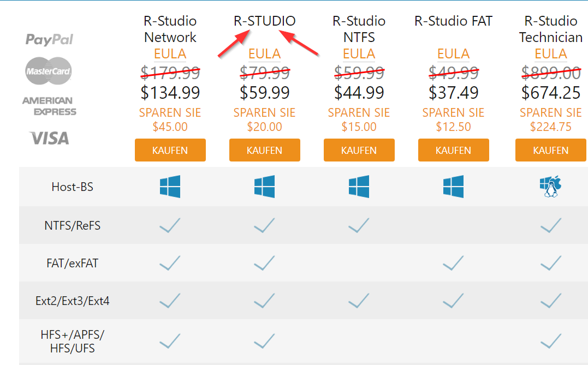Click multi-OS icon under R-Studio Technician
The height and width of the screenshot is (365, 588).
point(550,187)
